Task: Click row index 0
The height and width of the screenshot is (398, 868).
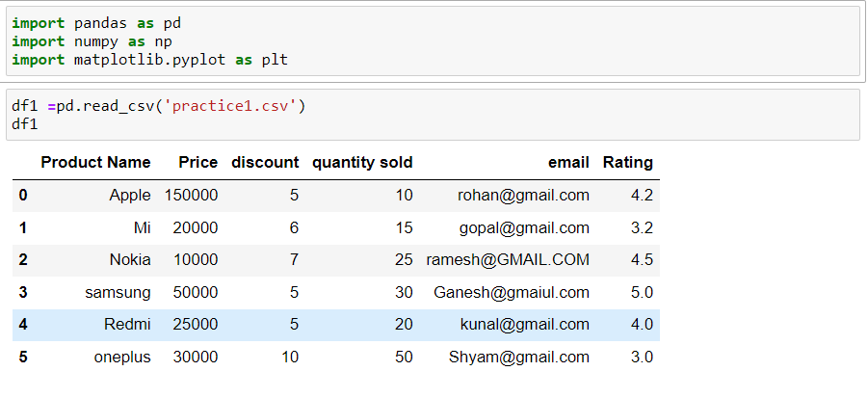Action: coord(23,196)
